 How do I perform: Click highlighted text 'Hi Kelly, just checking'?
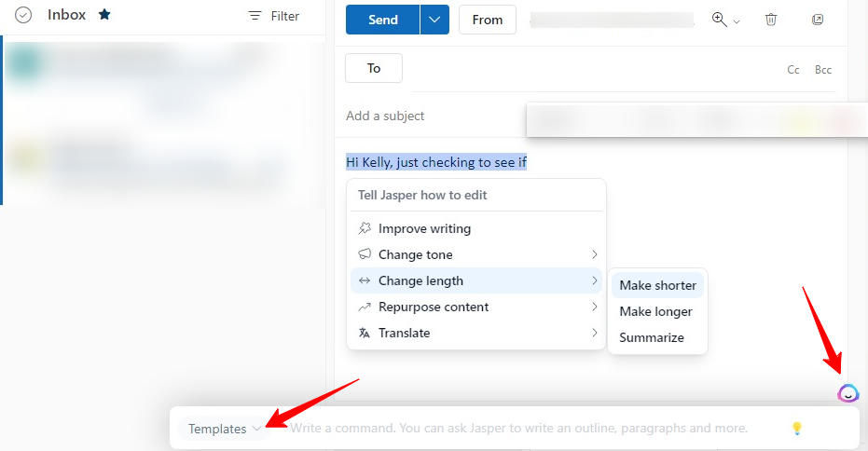coord(410,162)
